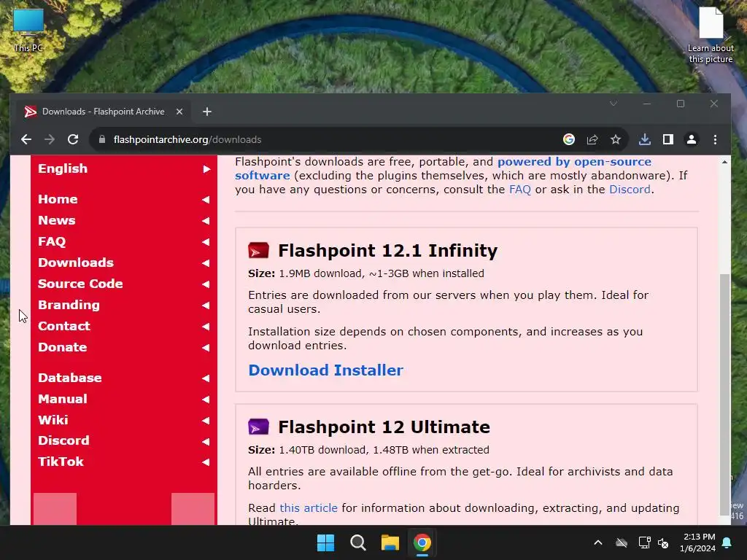
Task: Open Wiki in sidebar menu
Action: [124, 420]
